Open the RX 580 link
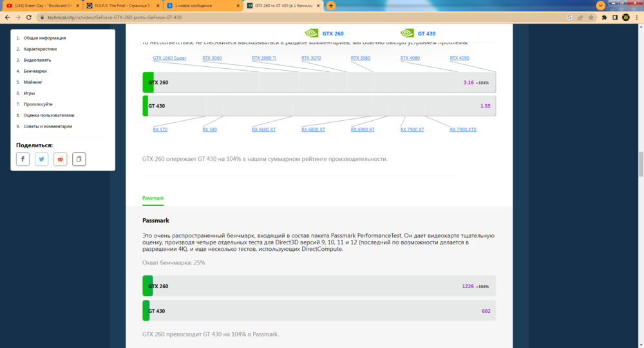 click(209, 129)
